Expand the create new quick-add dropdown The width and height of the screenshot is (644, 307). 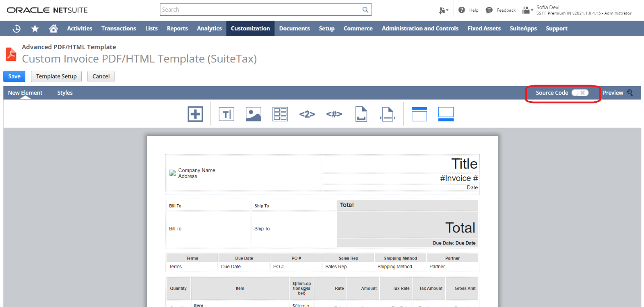point(444,10)
